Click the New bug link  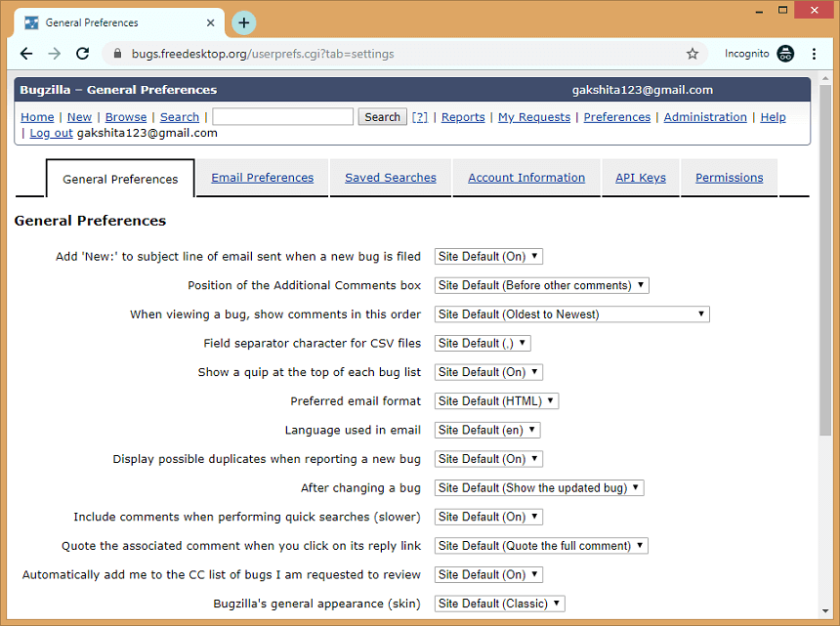coord(79,117)
